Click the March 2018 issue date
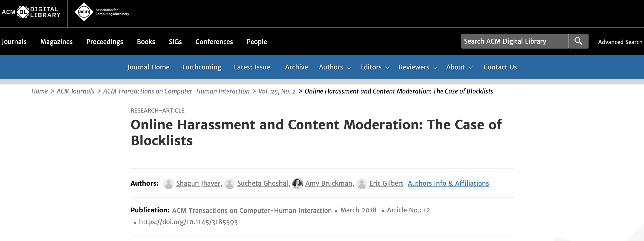The image size is (644, 241). coord(358,210)
